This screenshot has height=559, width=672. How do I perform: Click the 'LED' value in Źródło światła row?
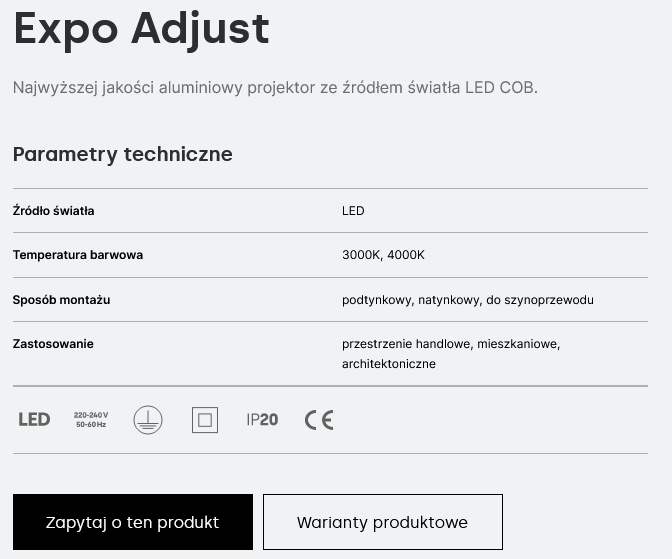353,211
